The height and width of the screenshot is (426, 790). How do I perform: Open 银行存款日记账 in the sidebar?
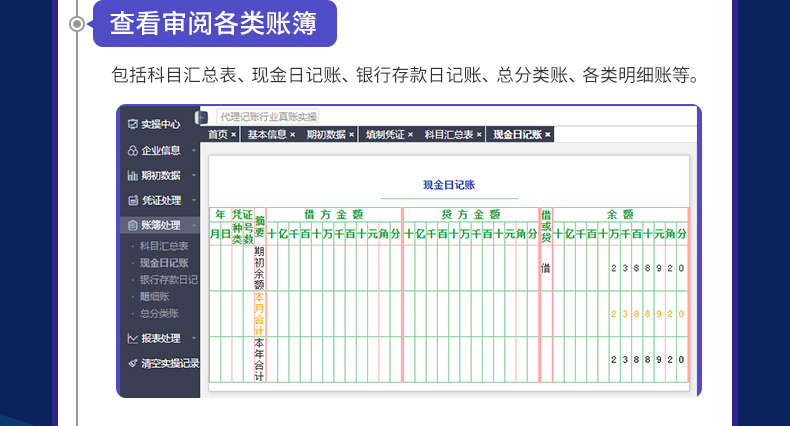tap(169, 279)
